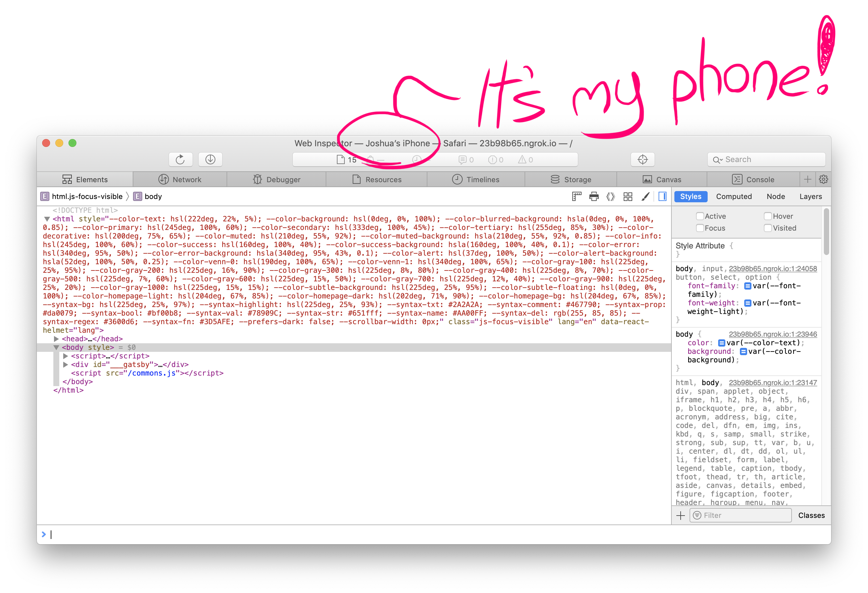Image resolution: width=868 pixels, height=593 pixels.
Task: Open the Storage tab
Action: coord(571,179)
